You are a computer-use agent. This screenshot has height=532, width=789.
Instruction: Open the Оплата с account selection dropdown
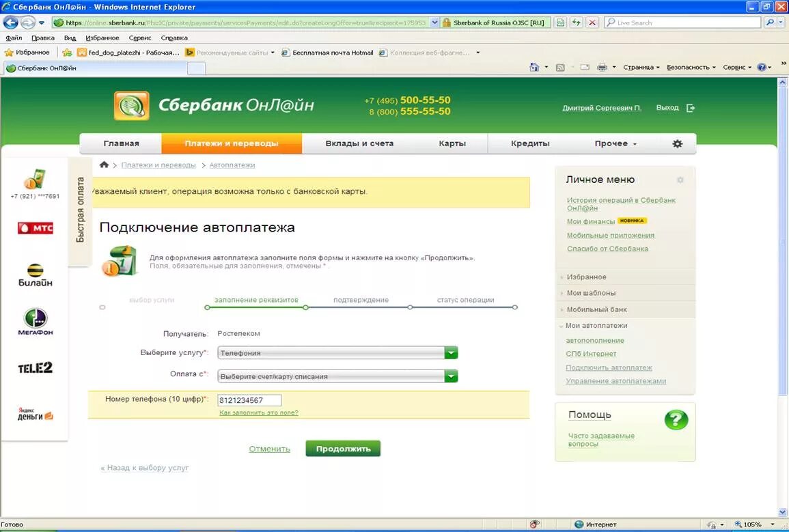pos(337,376)
